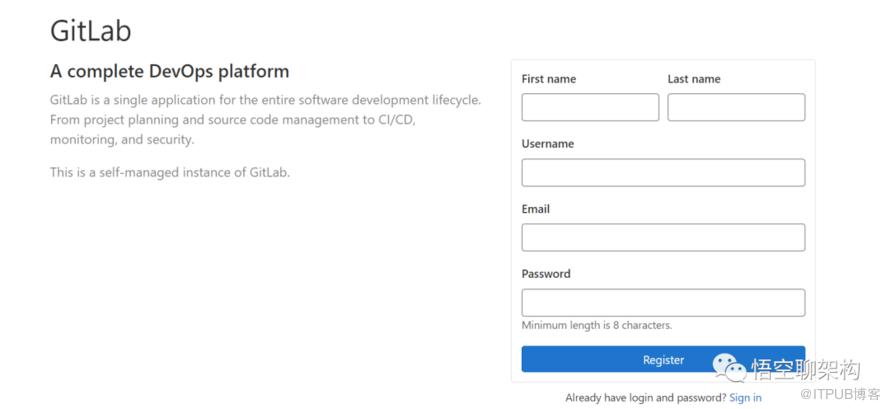Focus the Password input field
This screenshot has width=890, height=409.
pos(663,303)
